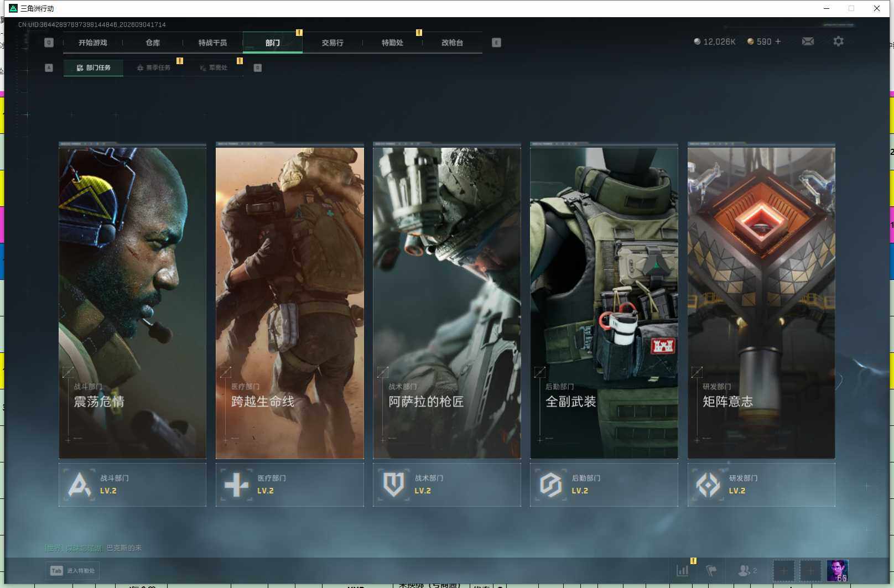Open the 开始游戏 tab
894x588 pixels.
[92, 43]
